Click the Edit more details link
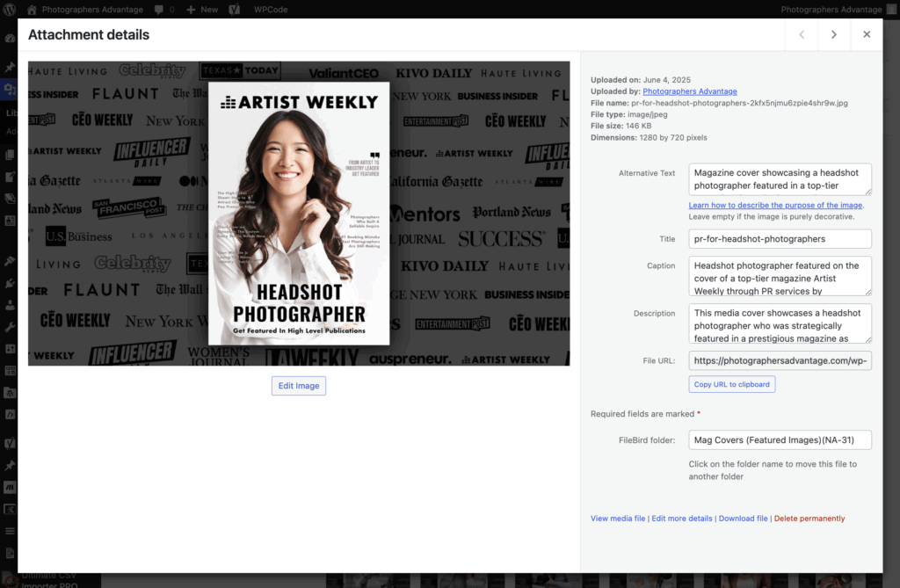 tap(682, 519)
